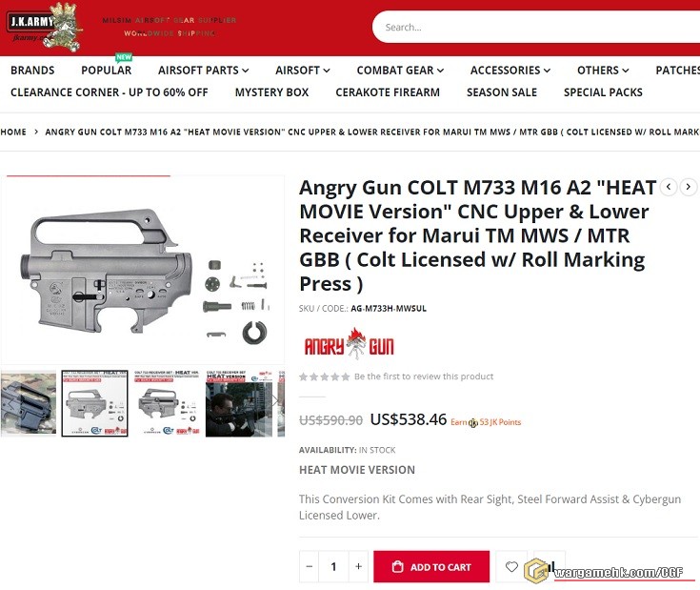This screenshot has width=700, height=590.
Task: Expand the Airsoft Parts menu
Action: pyautogui.click(x=203, y=71)
